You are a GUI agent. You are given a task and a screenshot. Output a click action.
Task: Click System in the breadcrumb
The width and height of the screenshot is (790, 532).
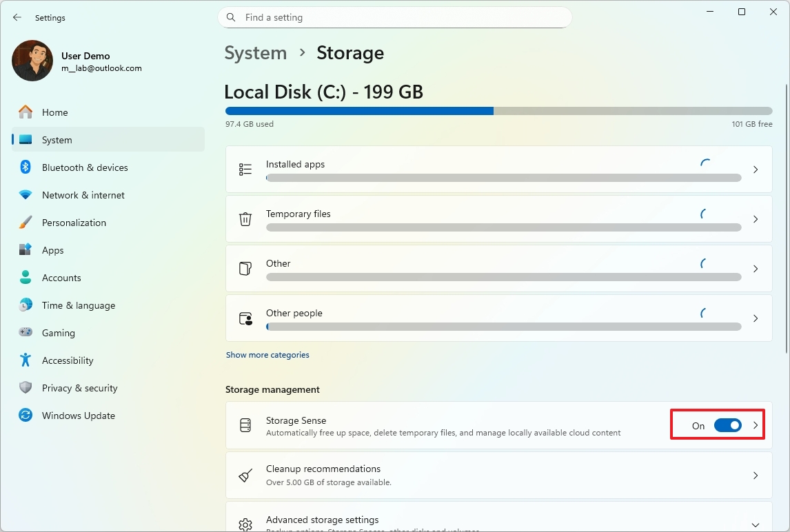click(256, 53)
